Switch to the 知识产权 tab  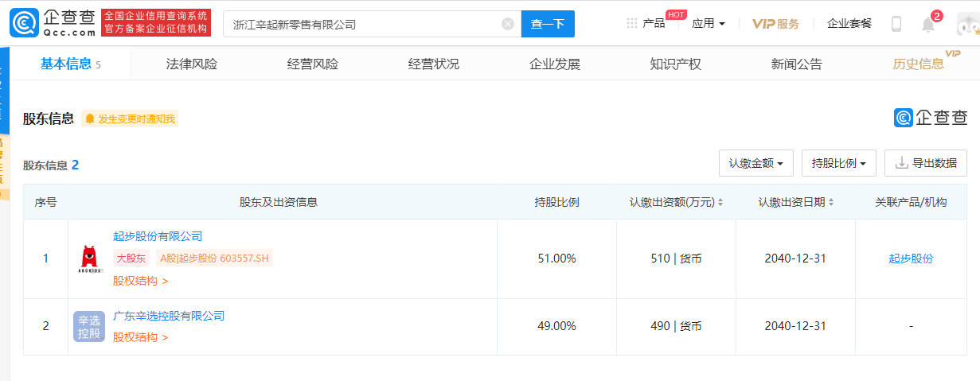coord(676,64)
